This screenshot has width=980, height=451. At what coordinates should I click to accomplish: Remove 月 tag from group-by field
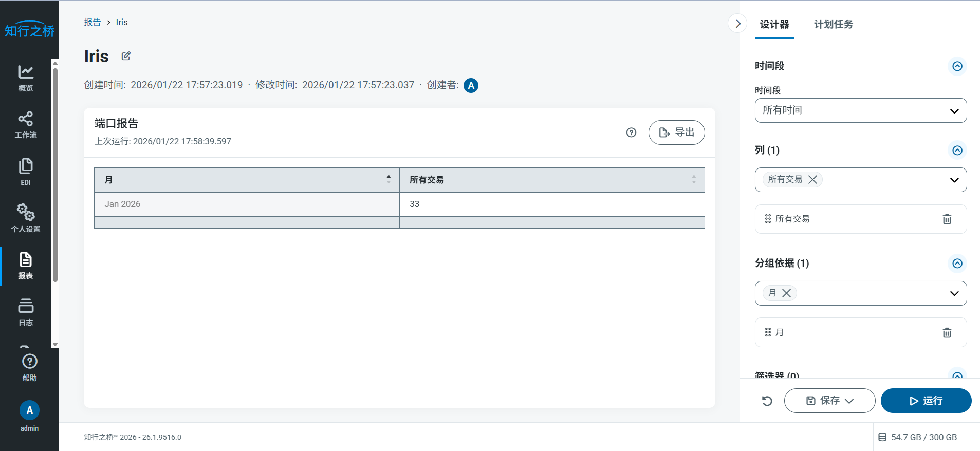[786, 293]
